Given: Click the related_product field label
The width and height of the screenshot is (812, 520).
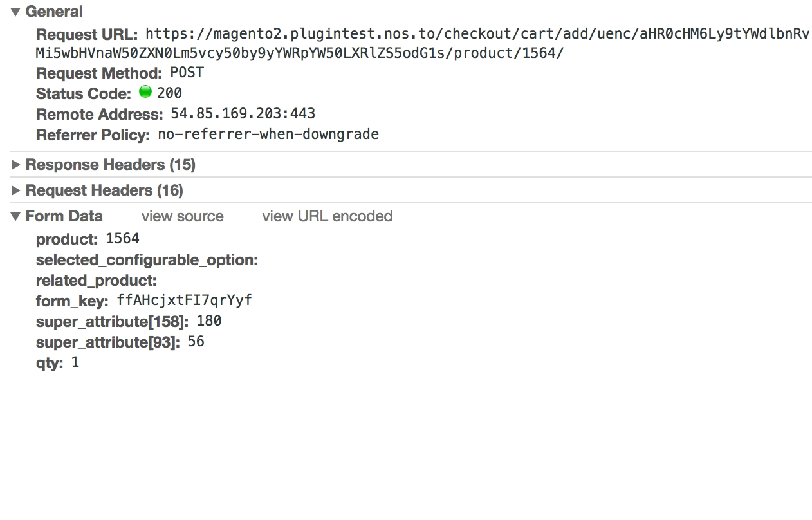Looking at the screenshot, I should [x=96, y=281].
